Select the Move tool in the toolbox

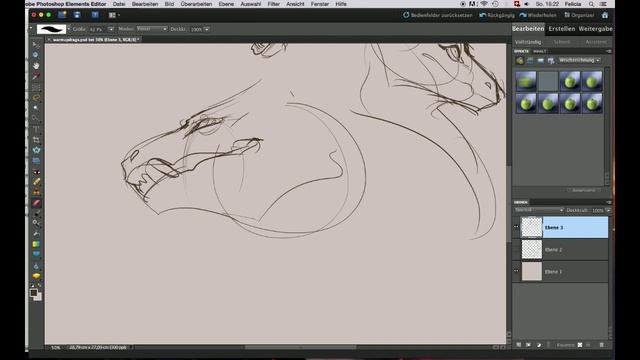click(x=36, y=44)
